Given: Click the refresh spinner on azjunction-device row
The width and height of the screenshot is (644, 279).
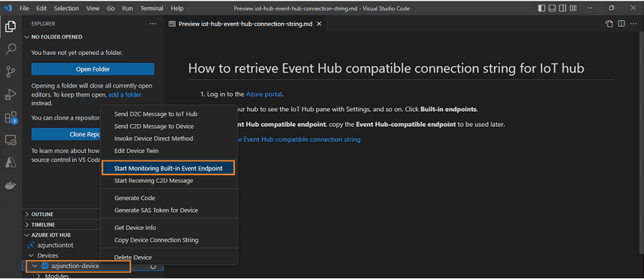Looking at the screenshot, I should (153, 266).
